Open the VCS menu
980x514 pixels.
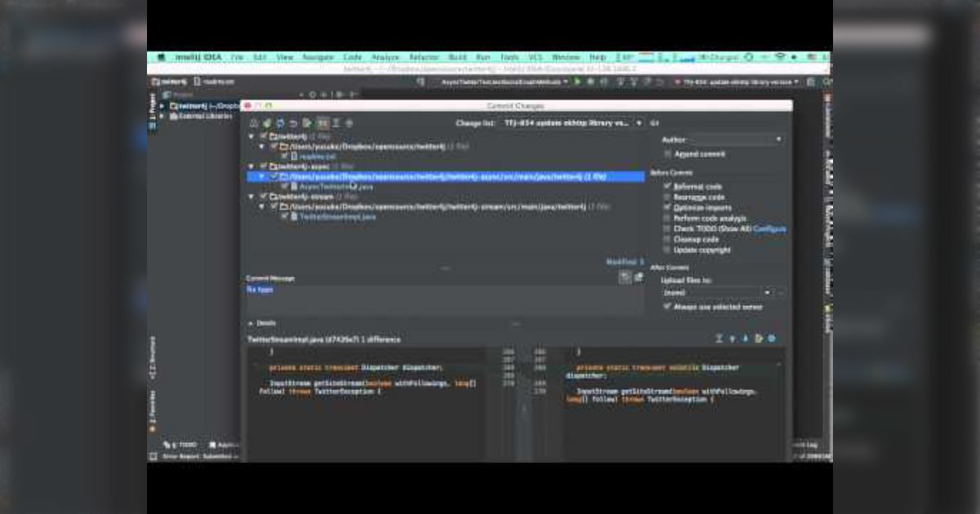pyautogui.click(x=535, y=58)
